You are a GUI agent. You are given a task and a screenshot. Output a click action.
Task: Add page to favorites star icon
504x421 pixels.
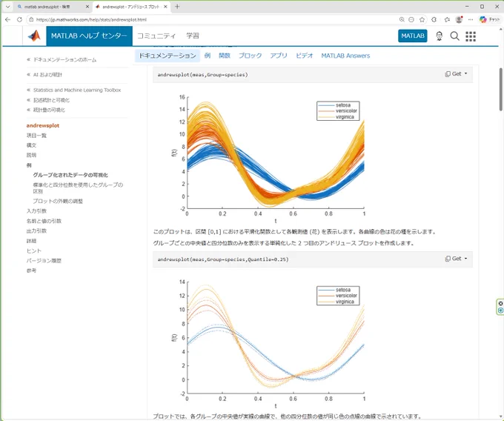(422, 19)
